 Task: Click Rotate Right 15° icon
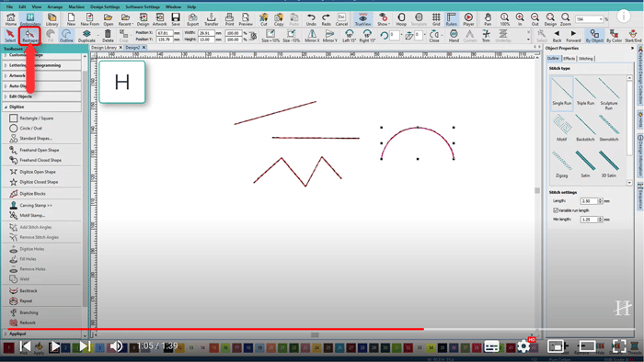pyautogui.click(x=366, y=36)
